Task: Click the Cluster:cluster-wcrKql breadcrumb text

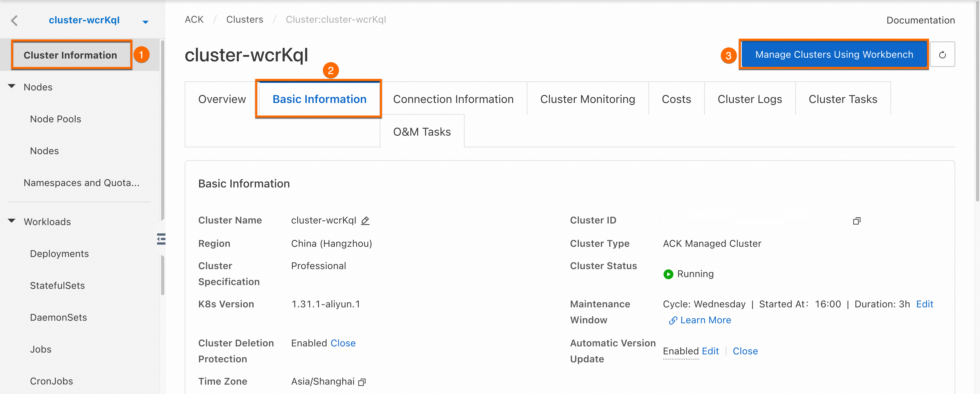Action: click(x=336, y=20)
